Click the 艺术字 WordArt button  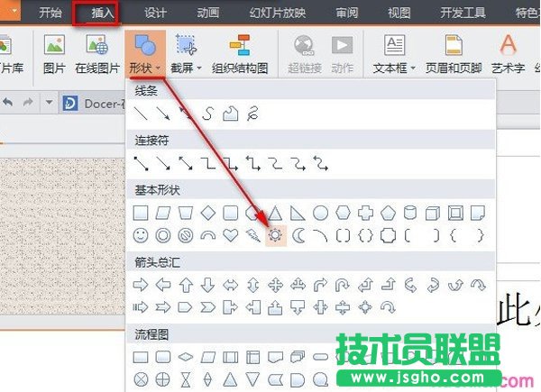[x=509, y=54]
